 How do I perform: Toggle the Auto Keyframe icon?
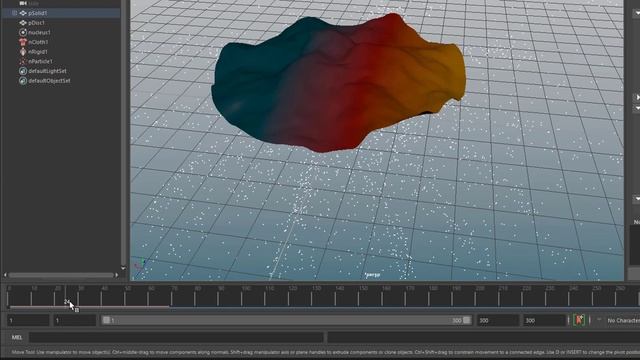point(579,320)
